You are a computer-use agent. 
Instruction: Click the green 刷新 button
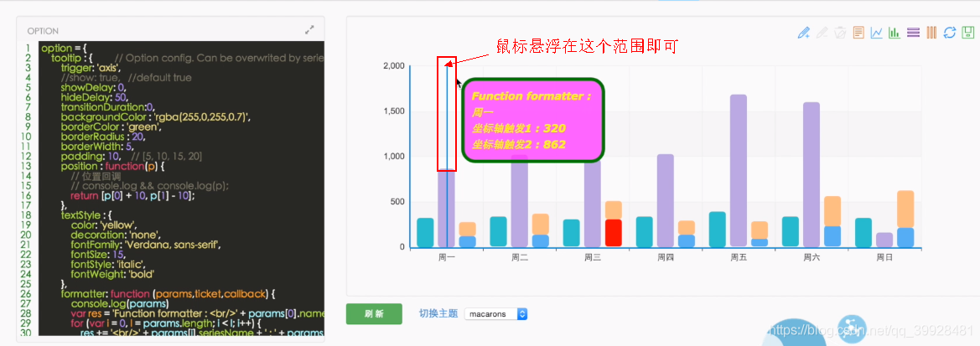(x=374, y=313)
